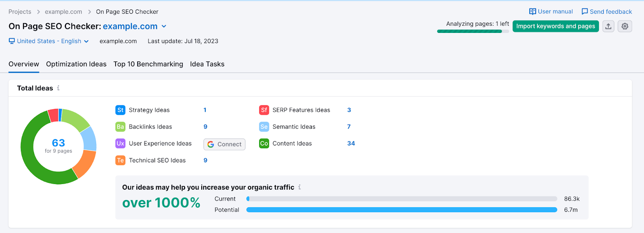Click the info icon next to Total Ideas

click(58, 88)
